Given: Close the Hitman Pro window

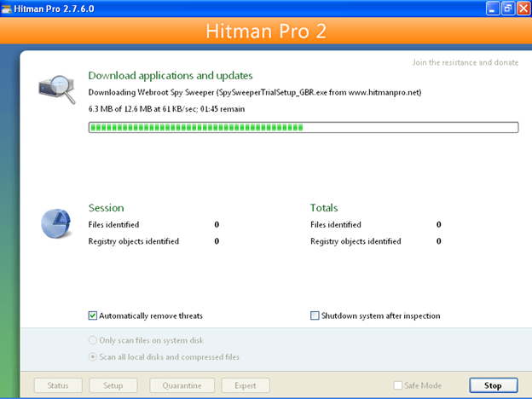Looking at the screenshot, I should [x=522, y=9].
